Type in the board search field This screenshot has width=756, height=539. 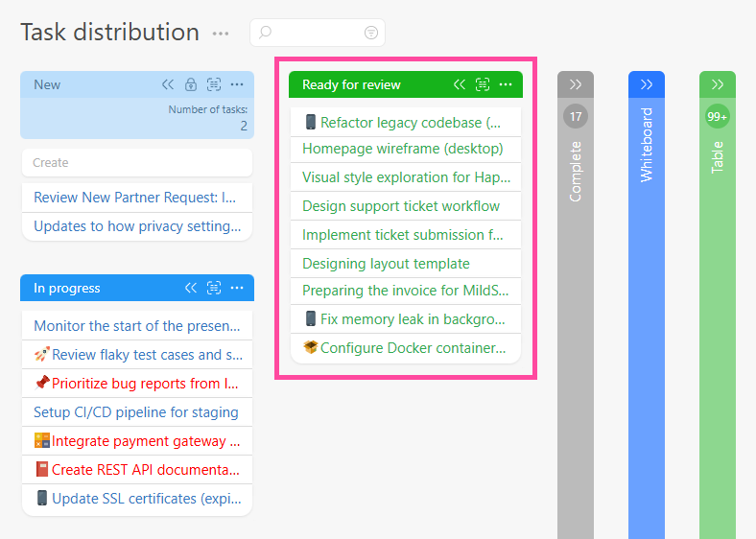click(x=312, y=33)
